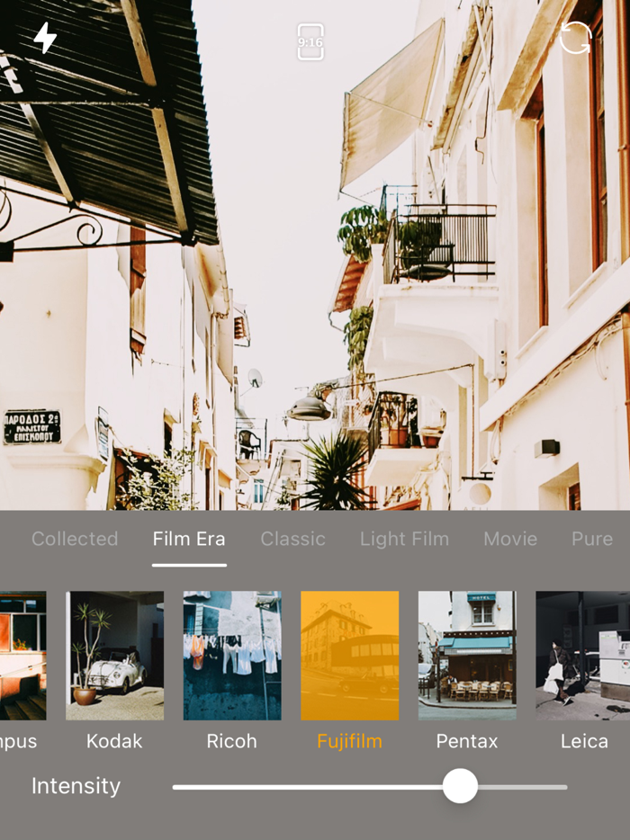Open the Movie filter tab
Image resolution: width=630 pixels, height=840 pixels.
[510, 539]
